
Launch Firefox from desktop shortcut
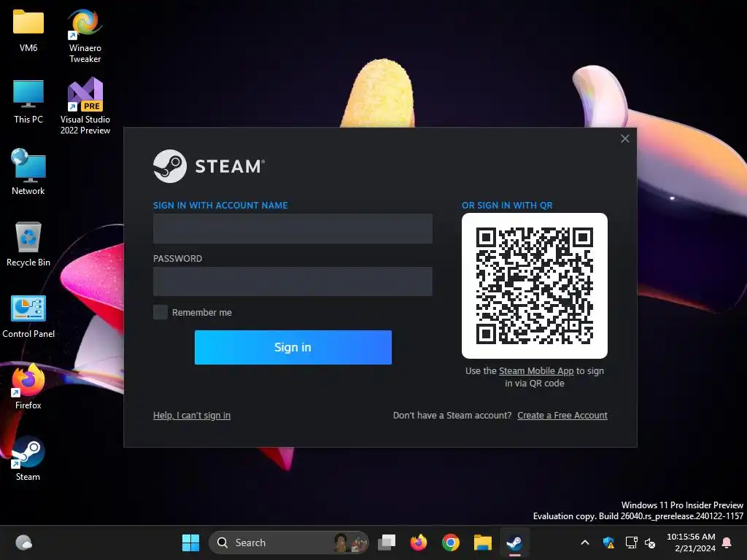pyautogui.click(x=28, y=386)
